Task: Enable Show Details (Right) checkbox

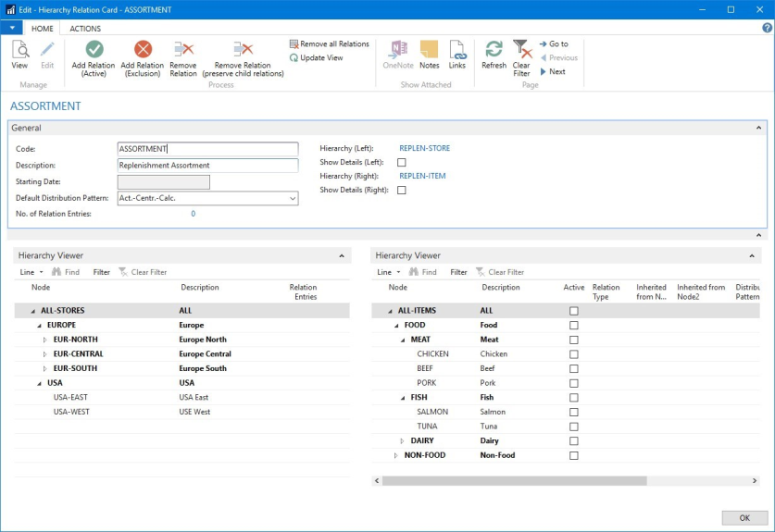Action: (x=402, y=191)
